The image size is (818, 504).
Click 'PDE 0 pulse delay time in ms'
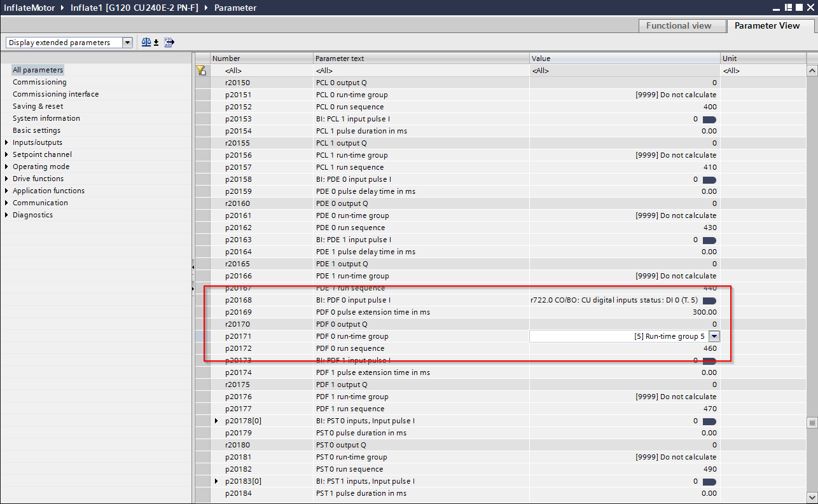tap(366, 191)
